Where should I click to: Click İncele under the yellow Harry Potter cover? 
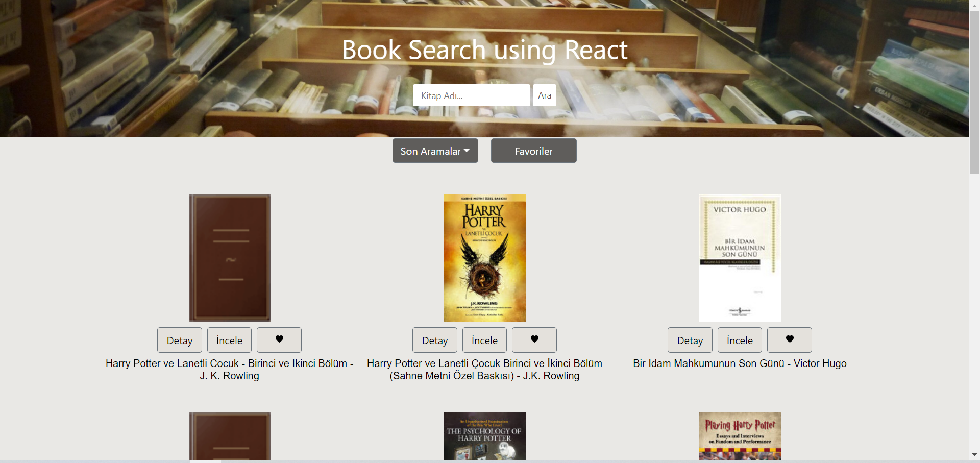point(484,340)
